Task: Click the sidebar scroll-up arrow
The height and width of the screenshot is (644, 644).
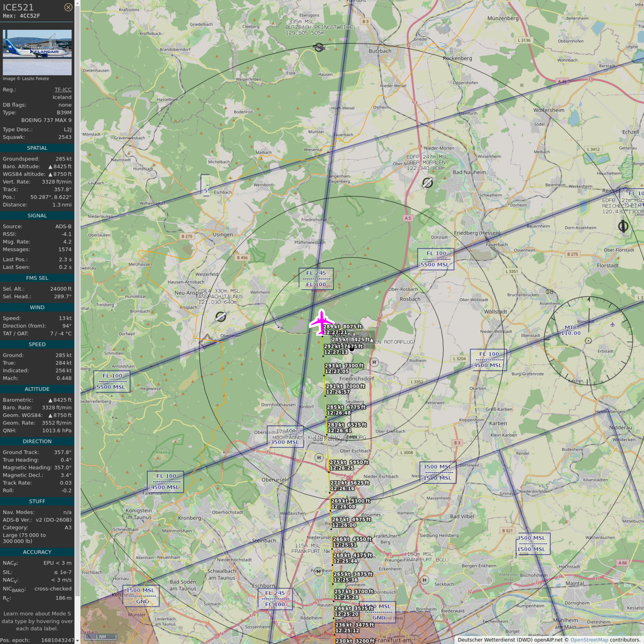Action: click(x=77, y=3)
